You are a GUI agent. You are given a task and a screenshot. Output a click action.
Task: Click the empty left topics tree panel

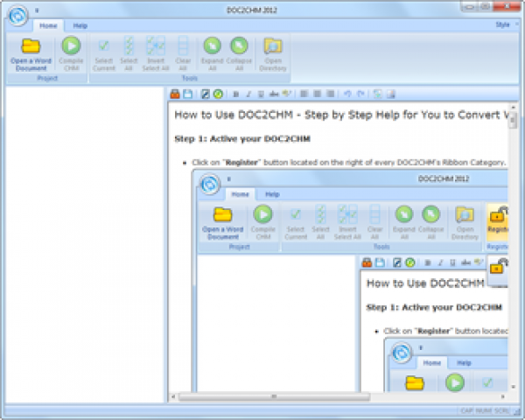point(84,244)
